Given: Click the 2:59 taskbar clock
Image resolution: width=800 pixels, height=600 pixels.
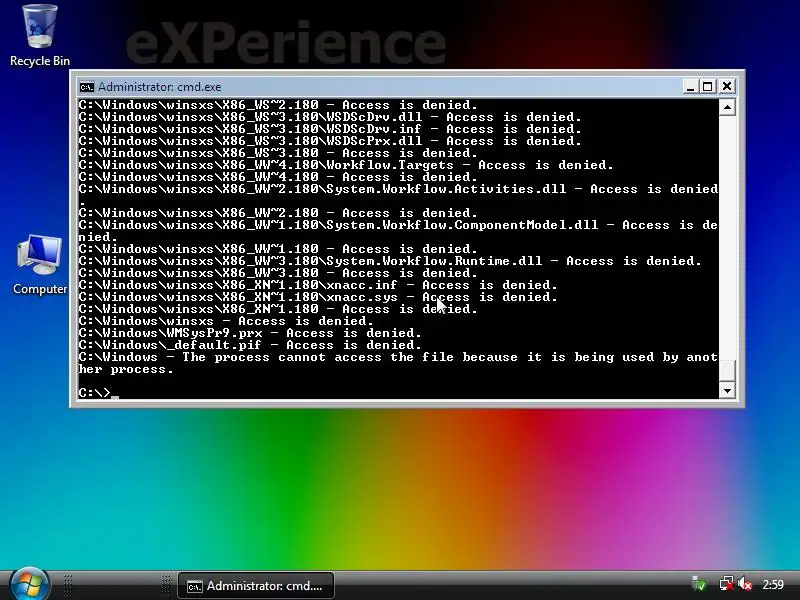Looking at the screenshot, I should 773,584.
